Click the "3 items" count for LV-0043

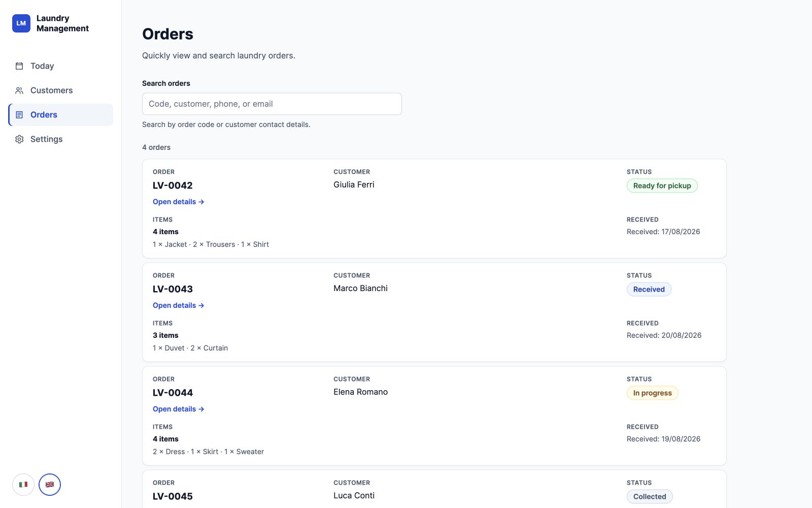pyautogui.click(x=165, y=335)
